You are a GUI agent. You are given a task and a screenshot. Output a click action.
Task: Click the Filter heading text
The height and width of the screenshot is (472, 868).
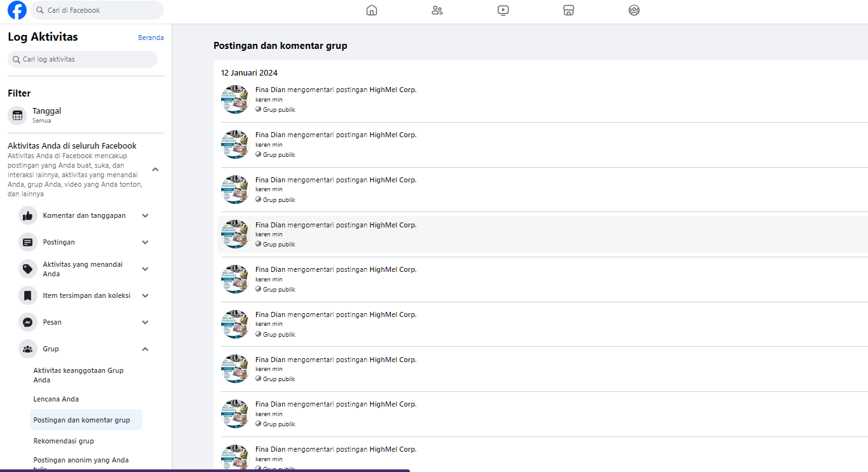pyautogui.click(x=19, y=93)
